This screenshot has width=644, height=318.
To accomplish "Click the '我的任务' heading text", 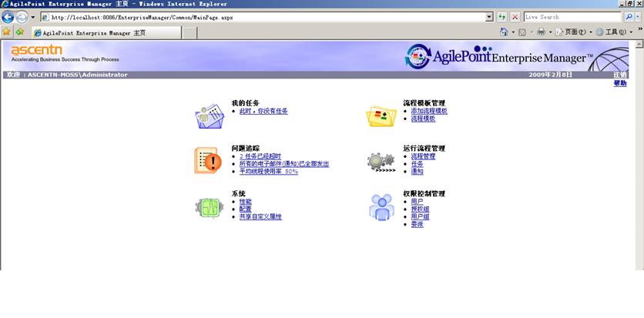I will point(245,103).
